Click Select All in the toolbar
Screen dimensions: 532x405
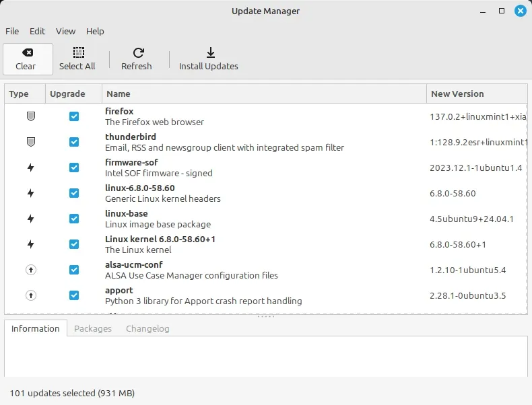(77, 59)
